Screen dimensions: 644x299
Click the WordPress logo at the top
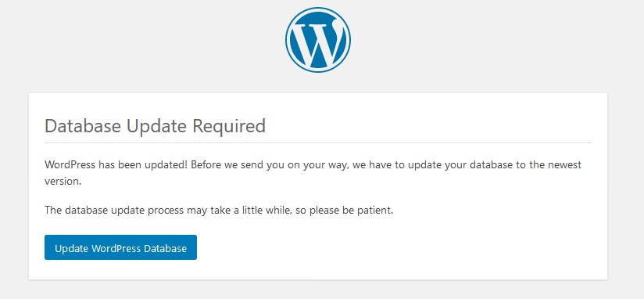(318, 40)
